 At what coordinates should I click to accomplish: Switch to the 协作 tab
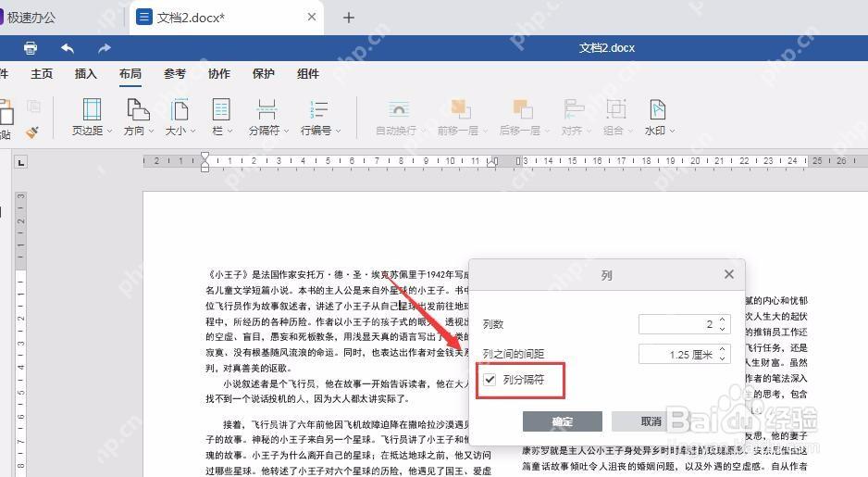coord(218,74)
